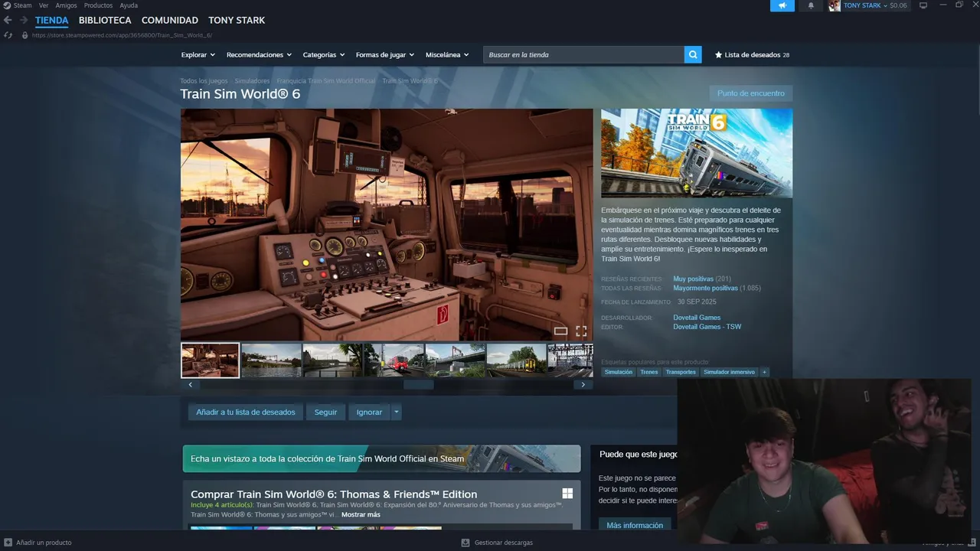The width and height of the screenshot is (980, 551).
Task: Click the search field Buscar en la tienda
Action: [583, 54]
